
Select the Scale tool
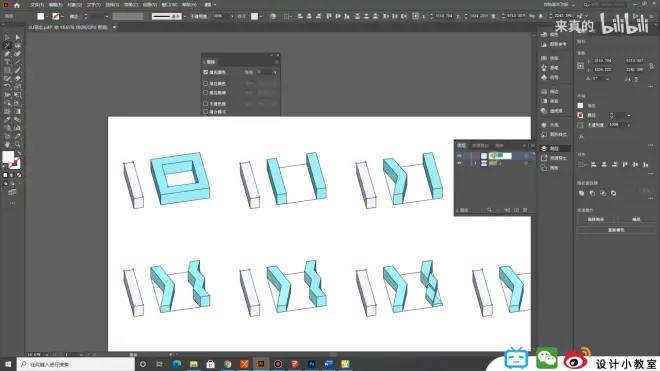coord(18,87)
